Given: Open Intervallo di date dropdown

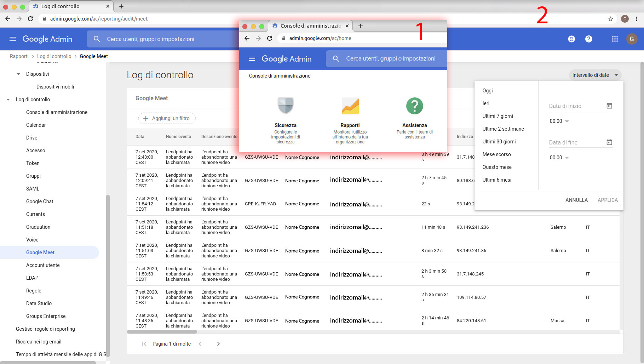Looking at the screenshot, I should (595, 75).
